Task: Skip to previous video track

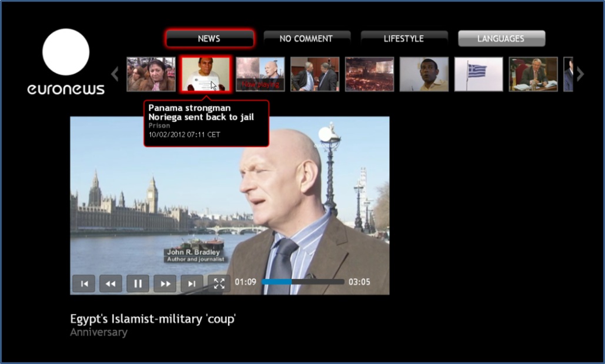Action: [x=83, y=283]
